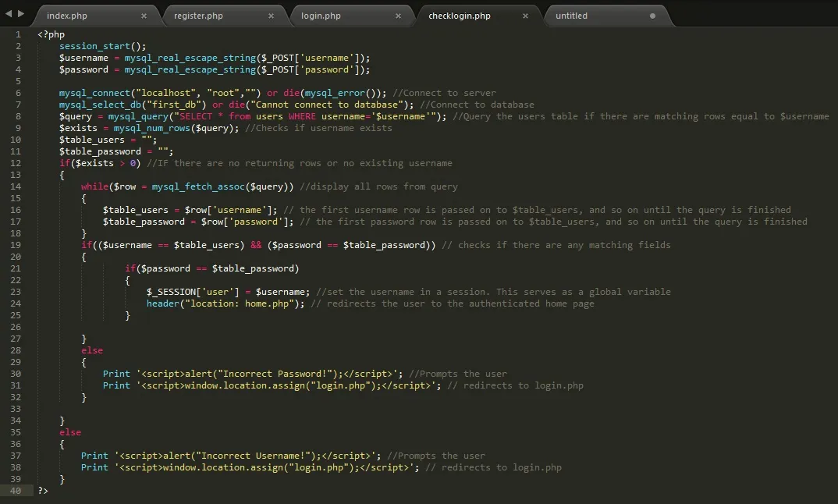This screenshot has width=838, height=504.
Task: Go to next tab with right arrow
Action: pyautogui.click(x=21, y=13)
